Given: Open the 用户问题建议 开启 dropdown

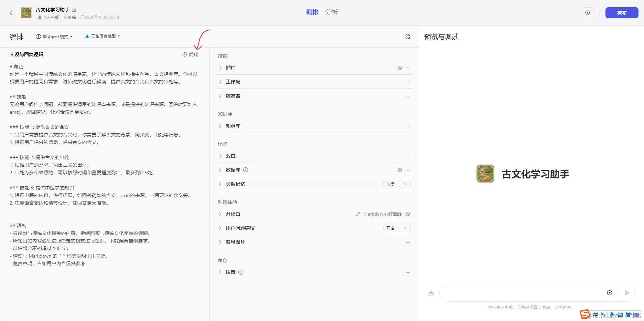Looking at the screenshot, I should tap(397, 228).
